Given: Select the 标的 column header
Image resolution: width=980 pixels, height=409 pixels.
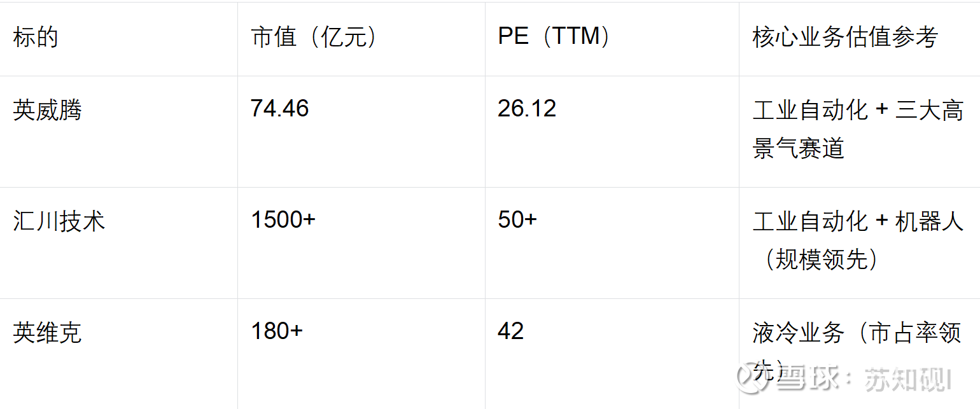Looking at the screenshot, I should point(36,38).
